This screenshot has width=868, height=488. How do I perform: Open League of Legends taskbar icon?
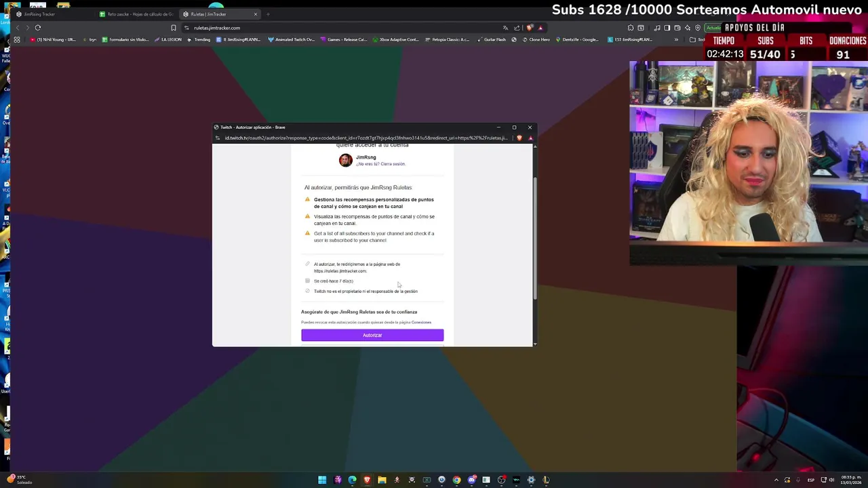(x=546, y=480)
